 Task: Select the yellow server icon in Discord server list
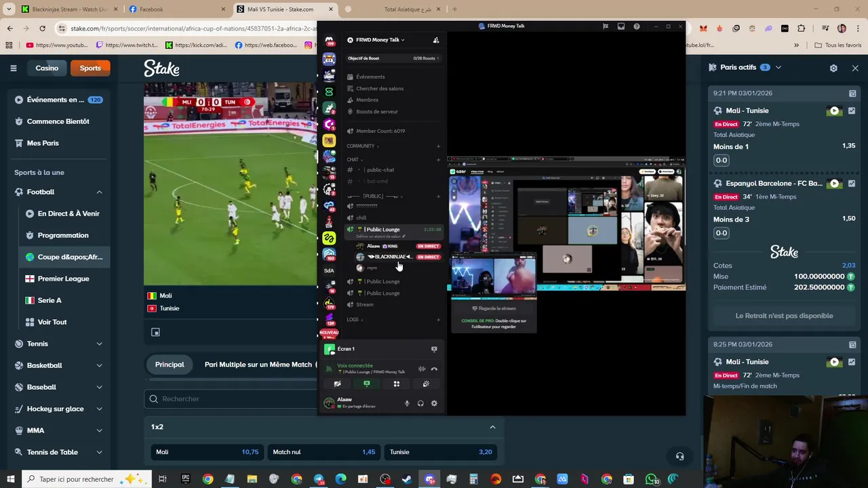coord(329,140)
